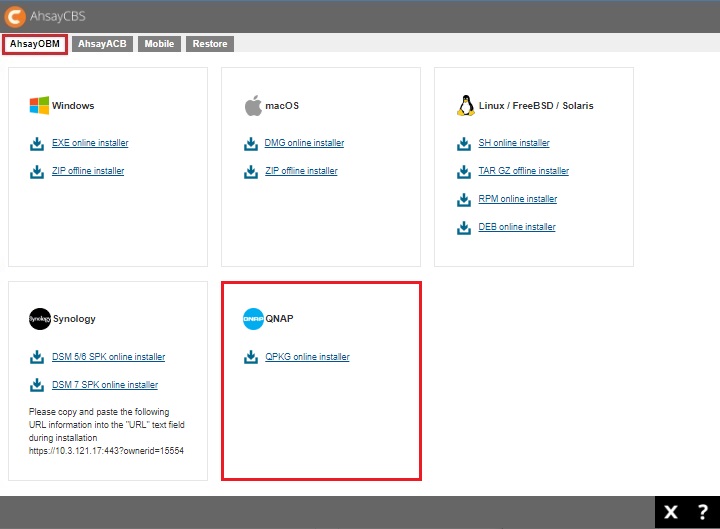Open the help question mark icon
The image size is (720, 529).
[702, 512]
